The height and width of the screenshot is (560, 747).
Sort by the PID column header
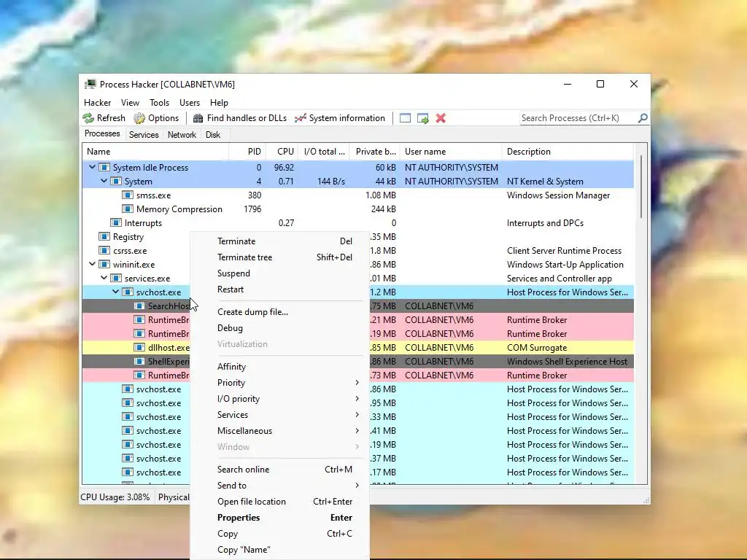tap(247, 152)
